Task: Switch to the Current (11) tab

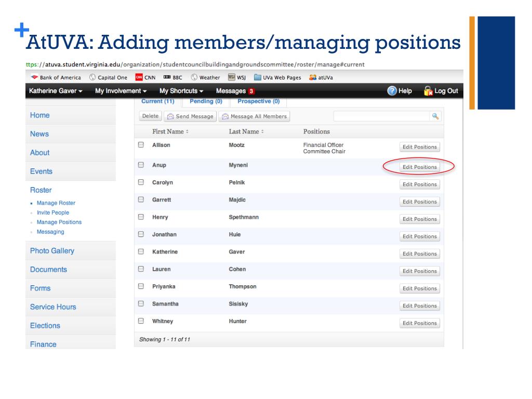Action: [x=158, y=101]
